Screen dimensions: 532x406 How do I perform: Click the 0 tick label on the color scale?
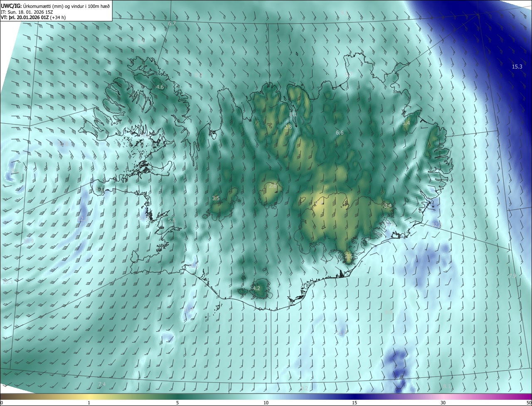tap(2, 403)
